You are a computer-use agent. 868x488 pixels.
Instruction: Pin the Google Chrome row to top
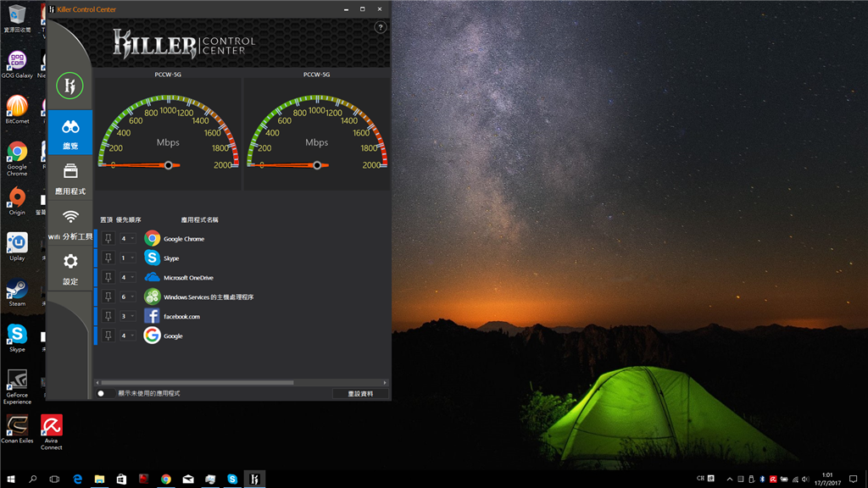(108, 238)
